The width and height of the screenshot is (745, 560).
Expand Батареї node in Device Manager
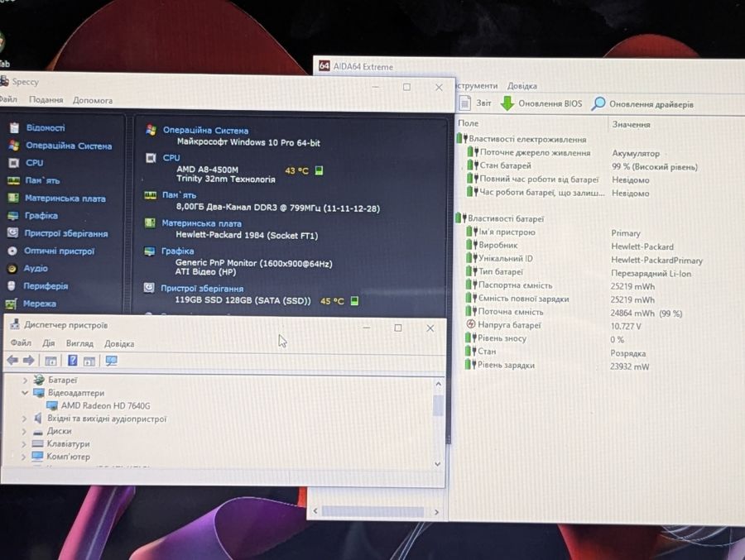[25, 381]
